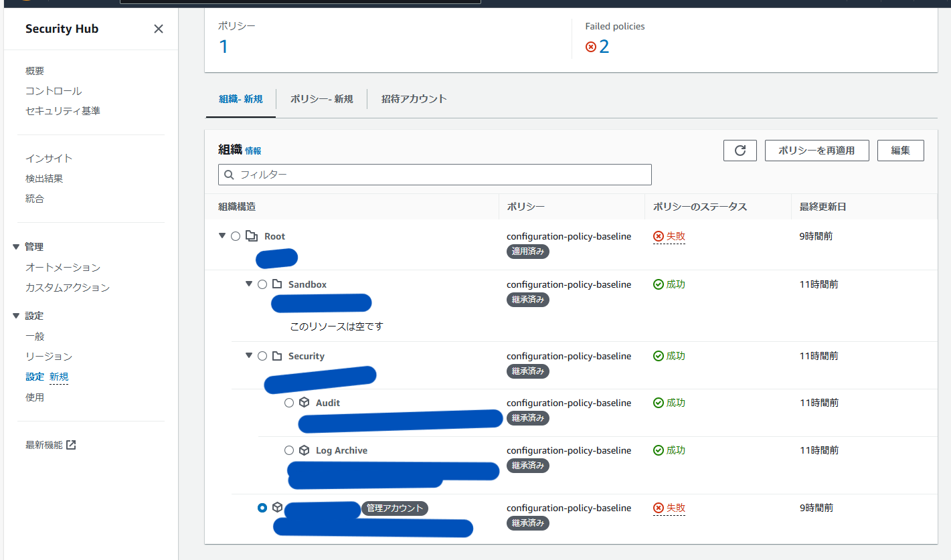Select the Audit radio button
Screen dimensions: 951x560
pyautogui.click(x=289, y=403)
